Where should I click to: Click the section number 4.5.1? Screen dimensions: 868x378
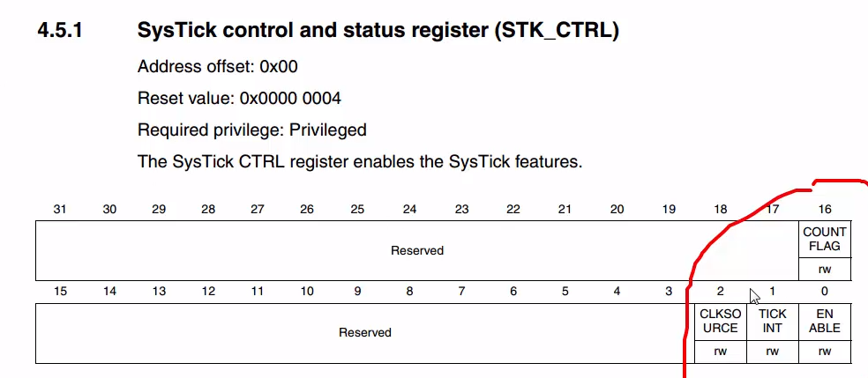point(60,30)
